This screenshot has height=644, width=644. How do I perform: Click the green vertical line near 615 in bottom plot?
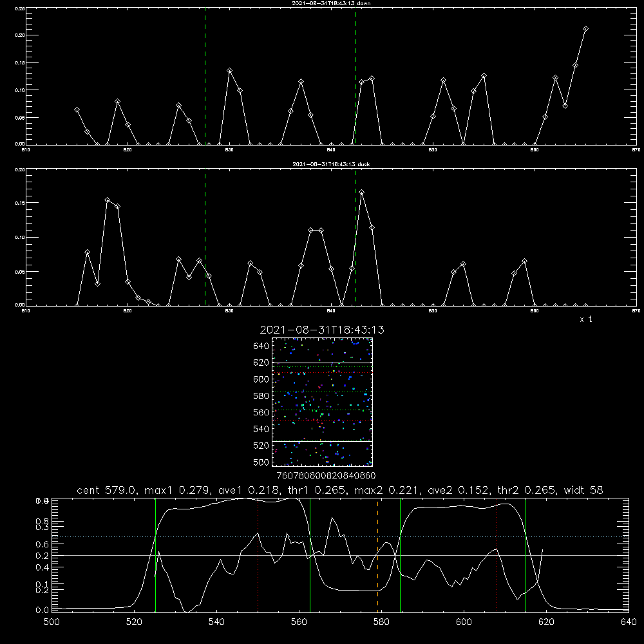(x=526, y=554)
